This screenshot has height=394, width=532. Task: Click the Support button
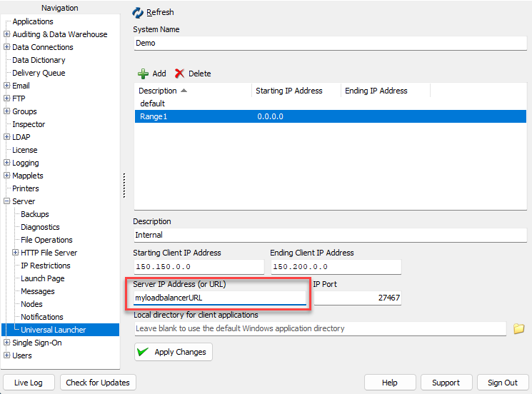[x=446, y=383]
